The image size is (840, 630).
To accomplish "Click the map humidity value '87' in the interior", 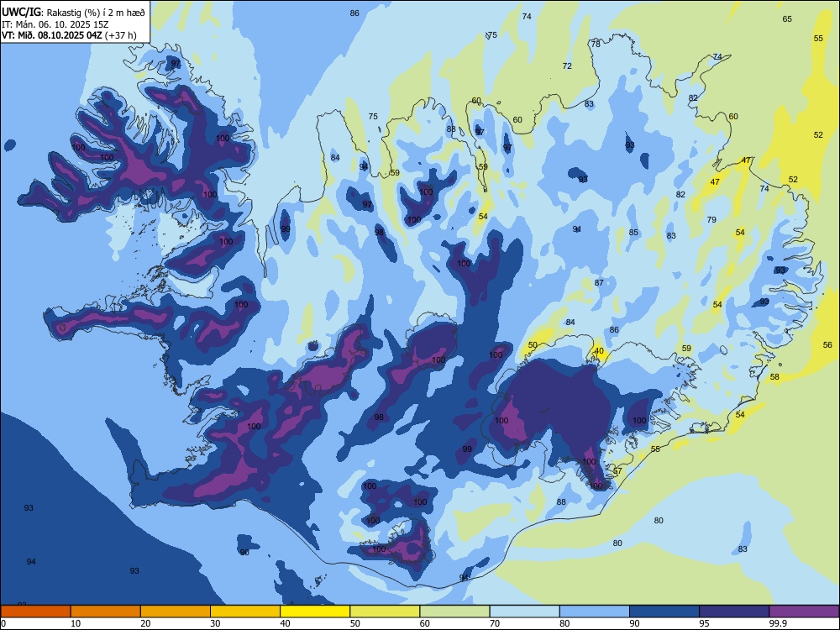I will [599, 282].
